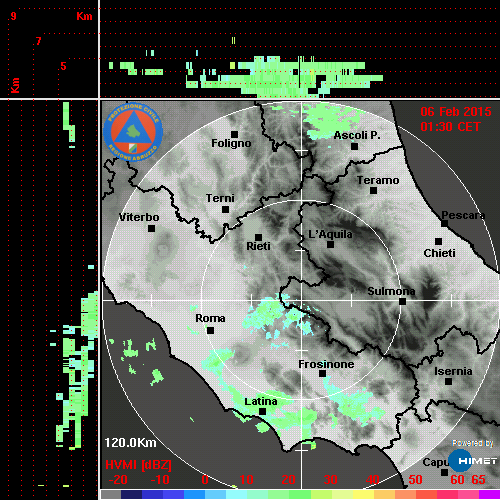Click the Foligno map label
The height and width of the screenshot is (500, 500).
click(x=231, y=143)
